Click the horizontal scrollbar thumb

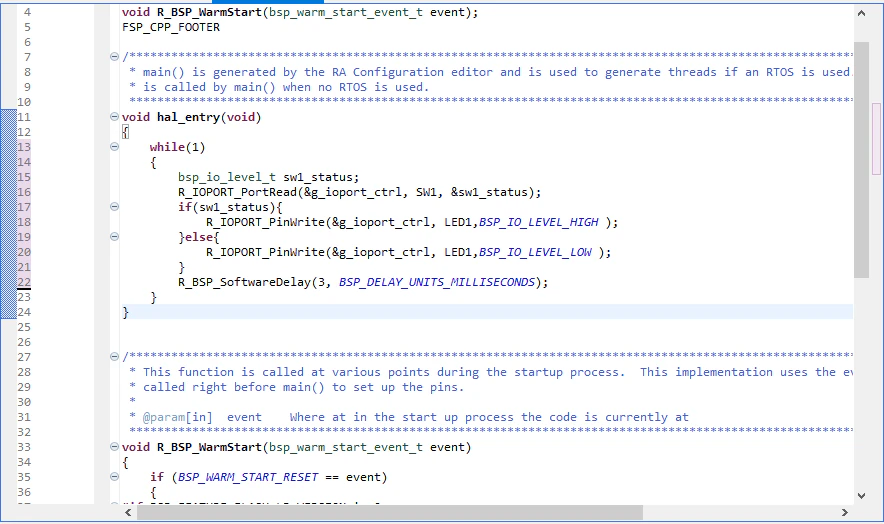390,512
